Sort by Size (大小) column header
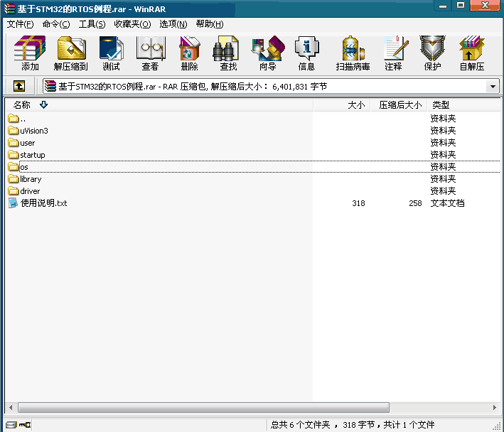The width and height of the screenshot is (504, 432). (342, 104)
